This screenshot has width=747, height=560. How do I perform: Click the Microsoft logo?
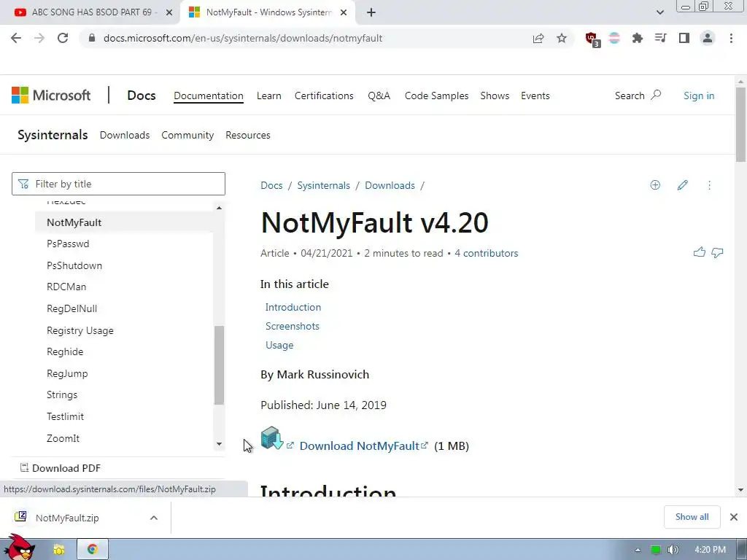(x=51, y=96)
